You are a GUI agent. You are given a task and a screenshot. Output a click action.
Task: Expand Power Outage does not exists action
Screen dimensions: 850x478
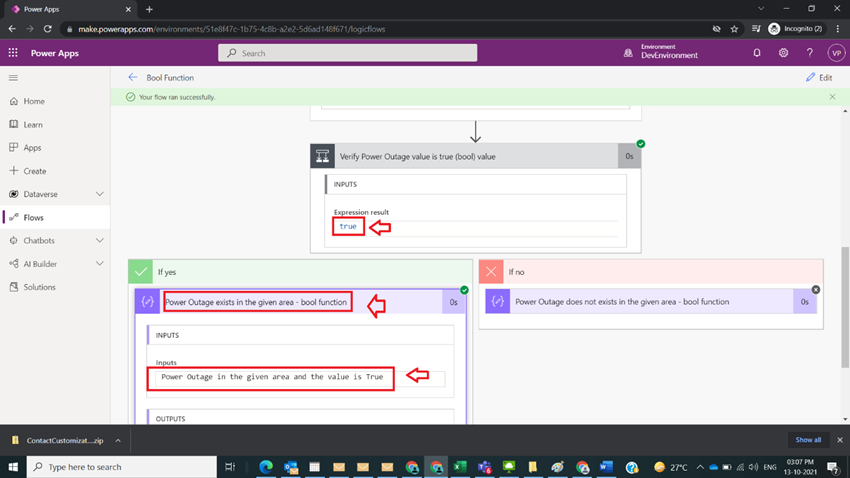pyautogui.click(x=651, y=302)
